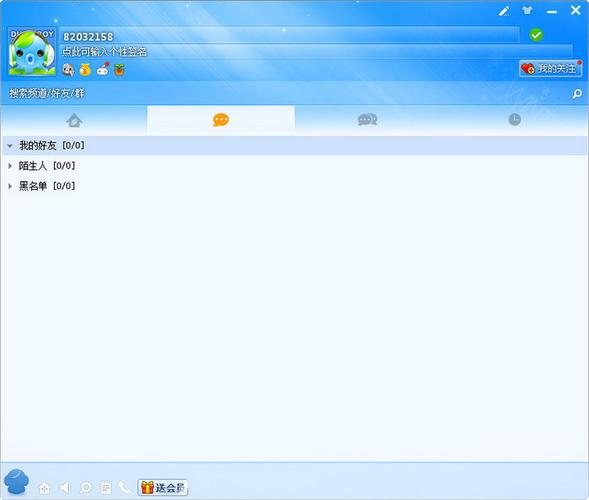Open the 我的关注 my follows button
This screenshot has height=500, width=589.
[551, 68]
